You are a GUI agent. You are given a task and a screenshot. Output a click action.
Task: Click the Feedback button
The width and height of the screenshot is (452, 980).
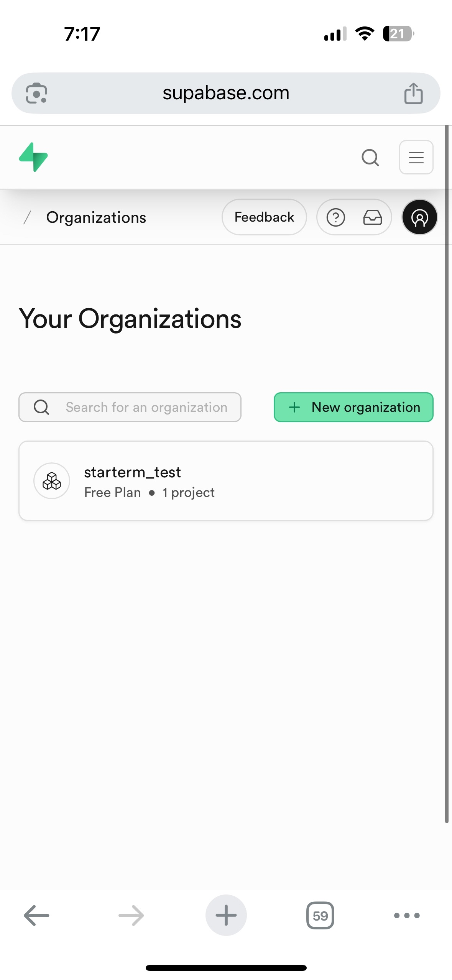264,217
